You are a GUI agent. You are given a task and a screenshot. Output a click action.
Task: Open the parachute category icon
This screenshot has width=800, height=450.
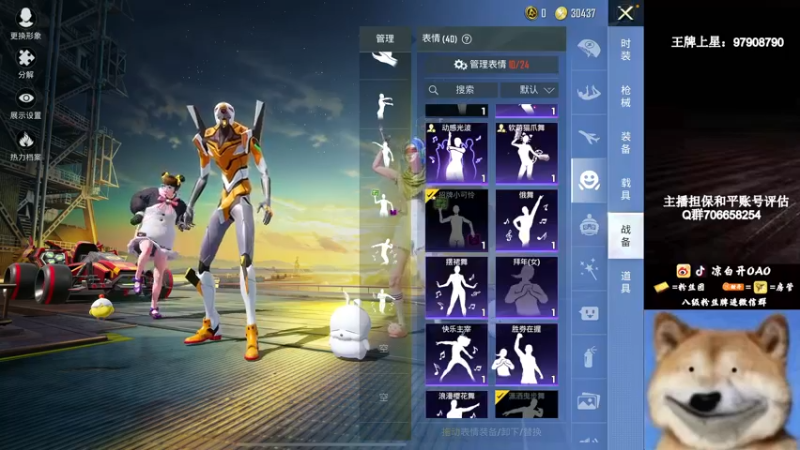pyautogui.click(x=589, y=48)
